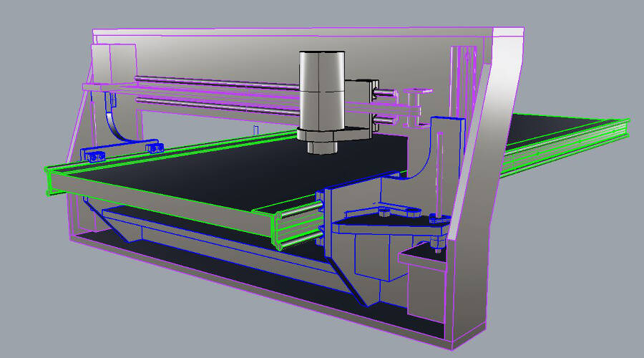Pick the green rail extending far right
This screenshot has width=644, height=358.
tap(565, 146)
